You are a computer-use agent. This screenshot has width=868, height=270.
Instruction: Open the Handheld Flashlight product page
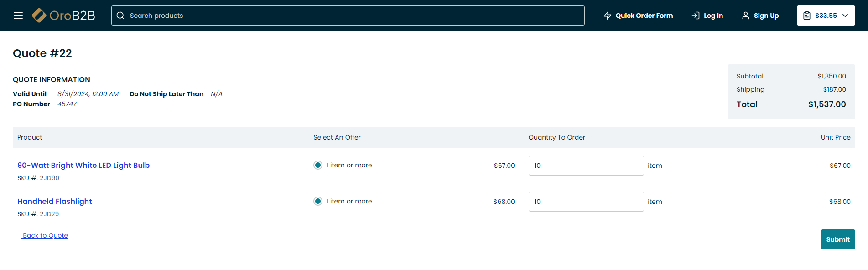55,201
